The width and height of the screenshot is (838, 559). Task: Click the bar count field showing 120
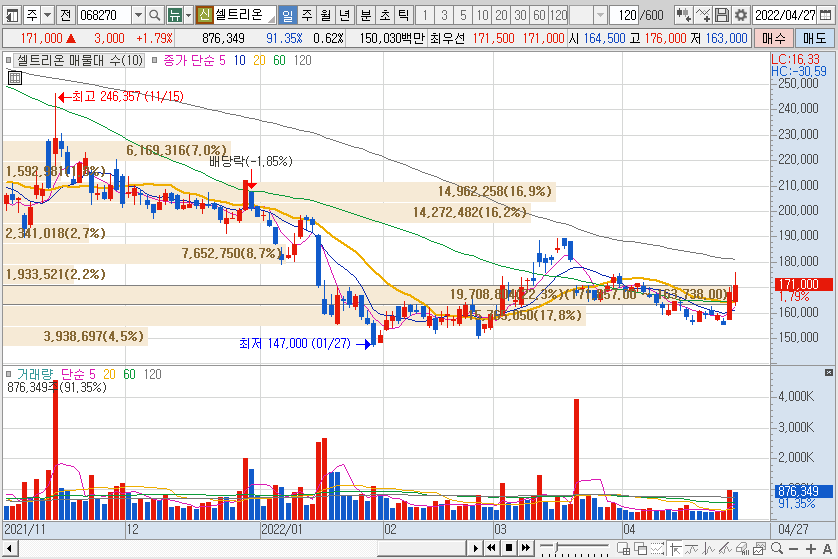[626, 15]
